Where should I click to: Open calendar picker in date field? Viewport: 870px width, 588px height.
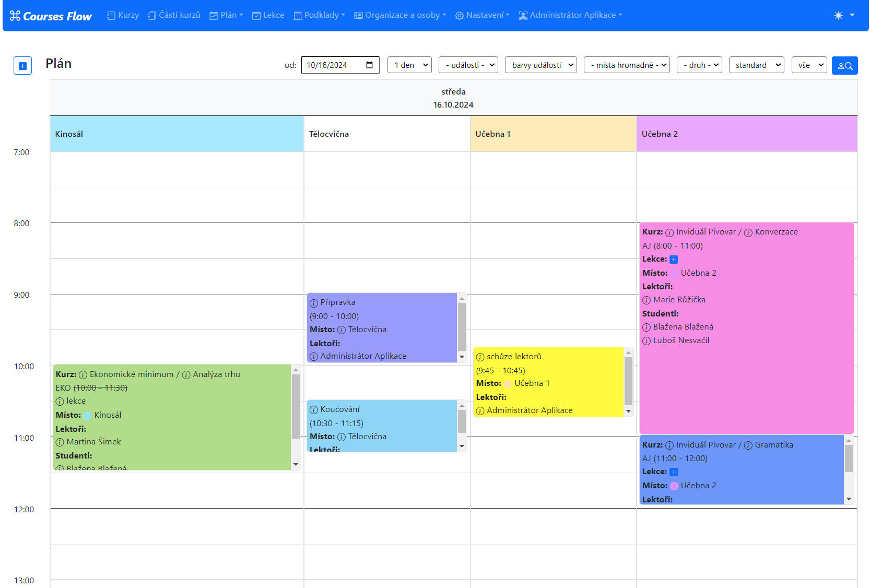(x=370, y=65)
